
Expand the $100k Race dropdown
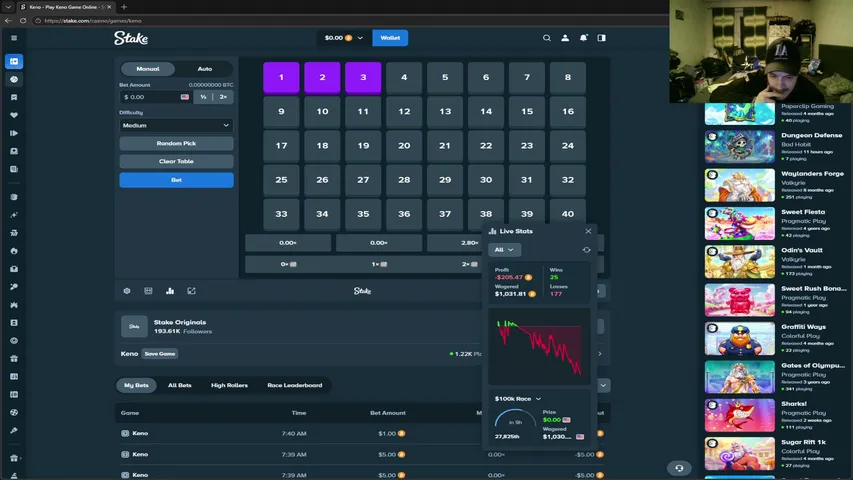pos(517,399)
